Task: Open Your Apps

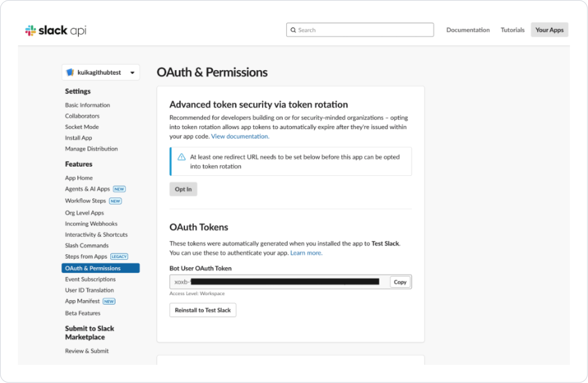Action: click(549, 30)
